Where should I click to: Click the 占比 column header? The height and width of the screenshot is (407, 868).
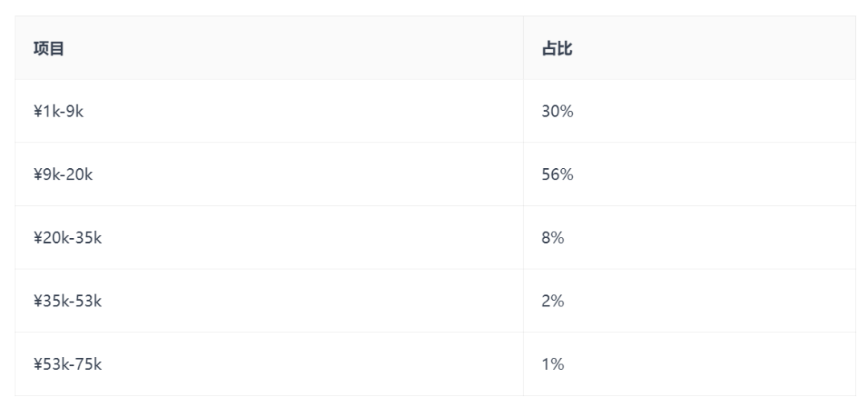(x=690, y=47)
